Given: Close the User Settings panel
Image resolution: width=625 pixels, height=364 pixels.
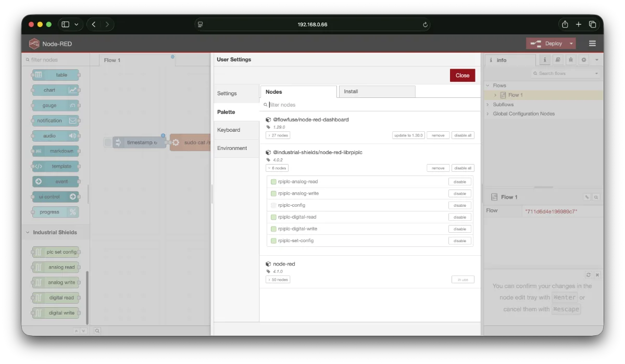Looking at the screenshot, I should coord(462,76).
